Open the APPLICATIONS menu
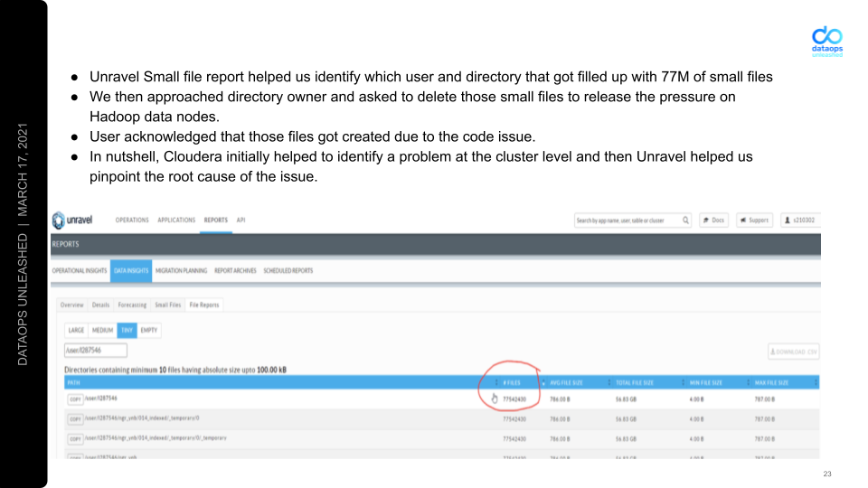The height and width of the screenshot is (488, 868). (x=176, y=221)
